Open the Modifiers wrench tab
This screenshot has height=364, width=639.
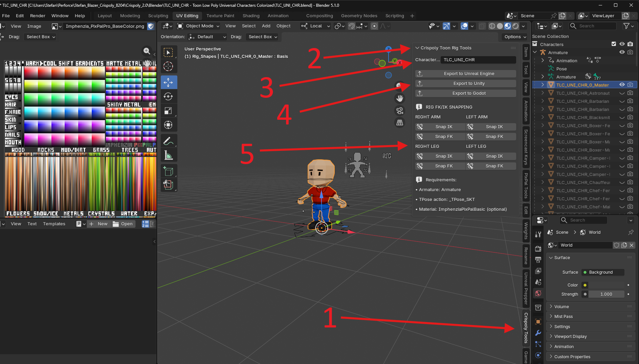click(538, 333)
